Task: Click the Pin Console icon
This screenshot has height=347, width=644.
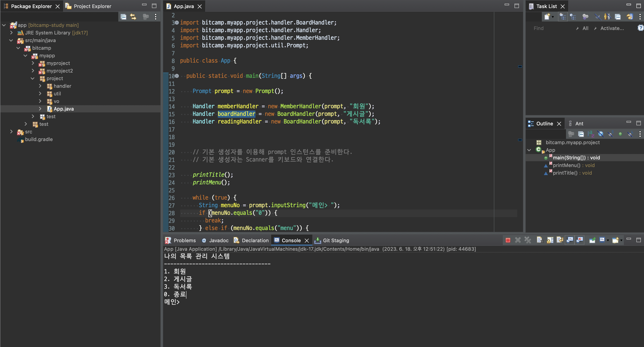Action: pyautogui.click(x=592, y=240)
